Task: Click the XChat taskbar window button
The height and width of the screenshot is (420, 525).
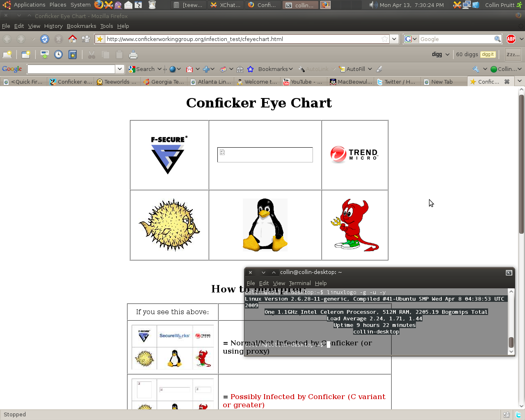Action: point(226,5)
